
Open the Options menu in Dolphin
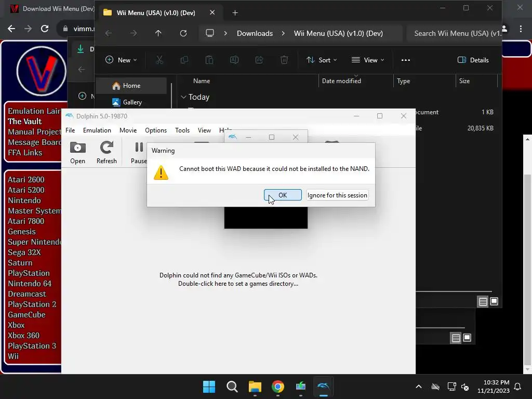(156, 130)
